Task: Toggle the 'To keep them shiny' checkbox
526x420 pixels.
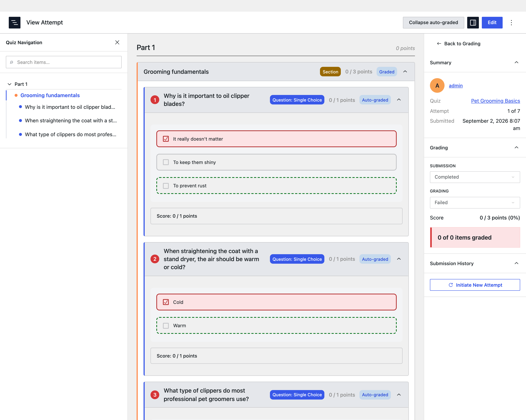Action: (166, 162)
